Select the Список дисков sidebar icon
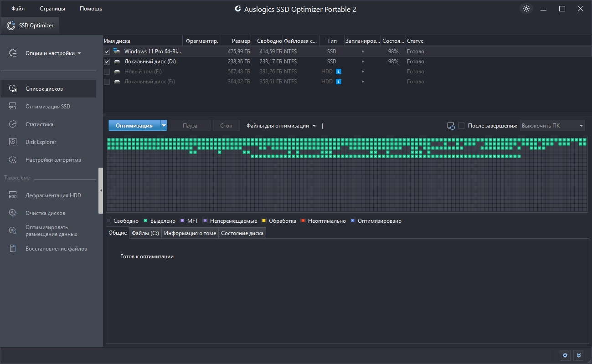The height and width of the screenshot is (364, 592). (x=13, y=89)
